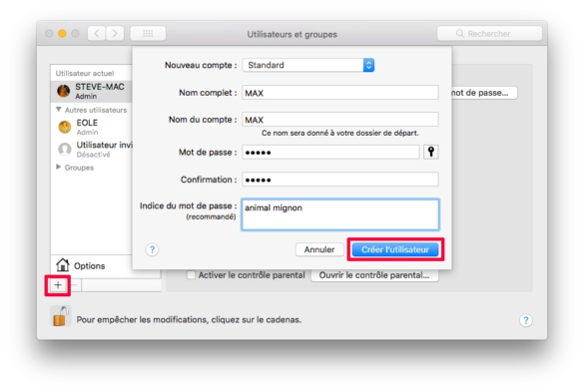584x392 pixels.
Task: Go back with the toolbar left arrow
Action: pyautogui.click(x=97, y=34)
